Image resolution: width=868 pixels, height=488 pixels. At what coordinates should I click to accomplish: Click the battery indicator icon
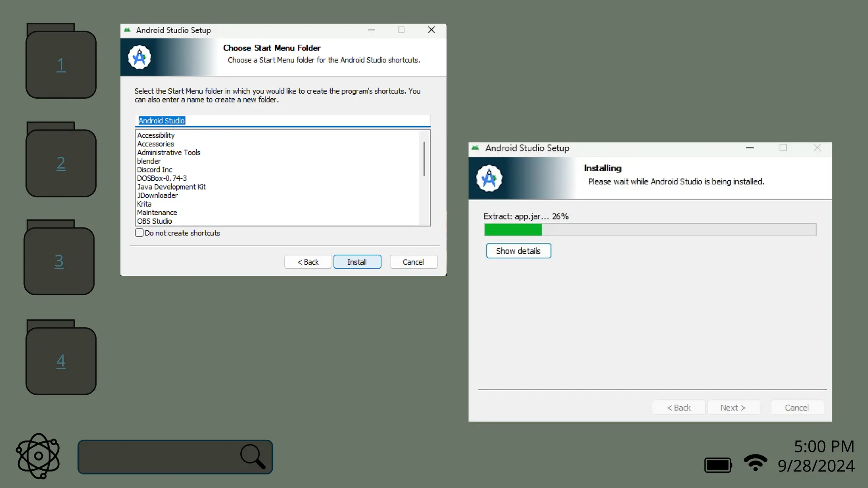click(x=718, y=465)
